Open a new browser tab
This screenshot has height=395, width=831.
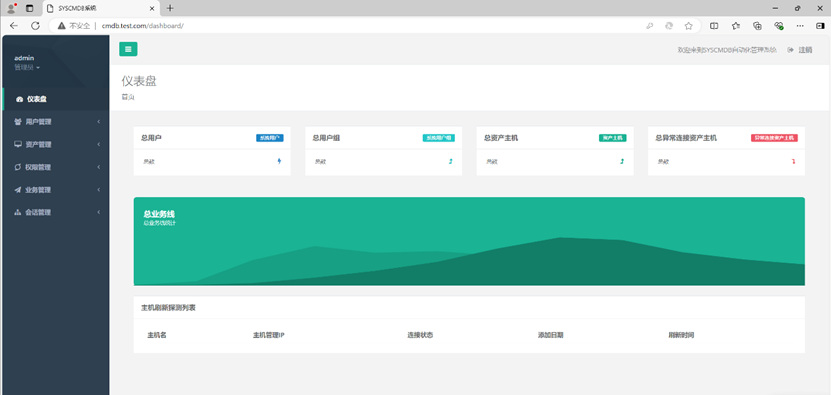coord(170,8)
